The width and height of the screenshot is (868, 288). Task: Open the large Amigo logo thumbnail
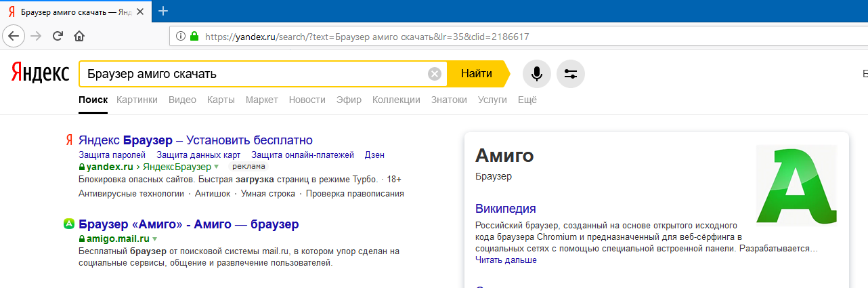coord(796,185)
